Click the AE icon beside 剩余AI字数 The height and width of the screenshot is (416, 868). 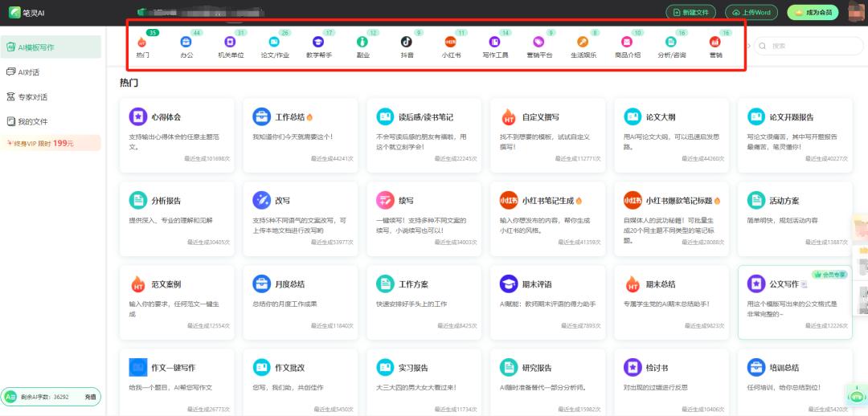tap(10, 397)
